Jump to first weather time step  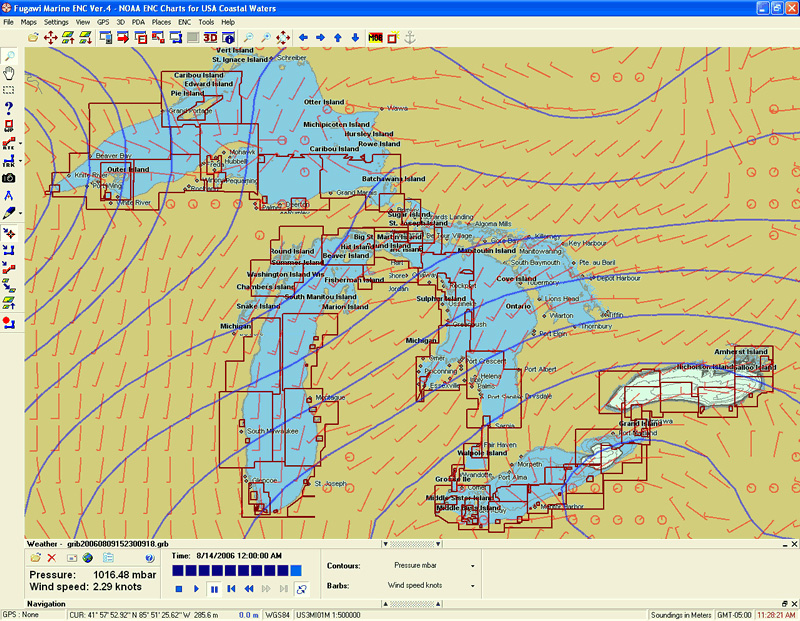231,589
